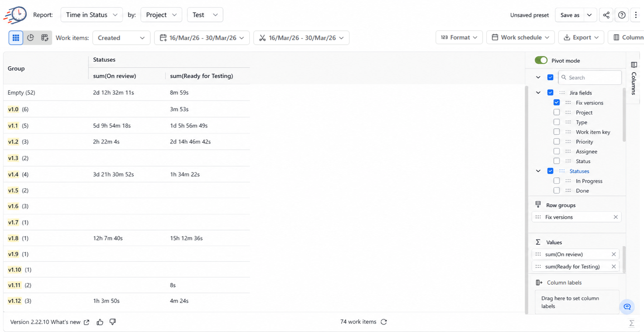Open the Time in Status report dropdown
The height and width of the screenshot is (332, 644).
[91, 15]
